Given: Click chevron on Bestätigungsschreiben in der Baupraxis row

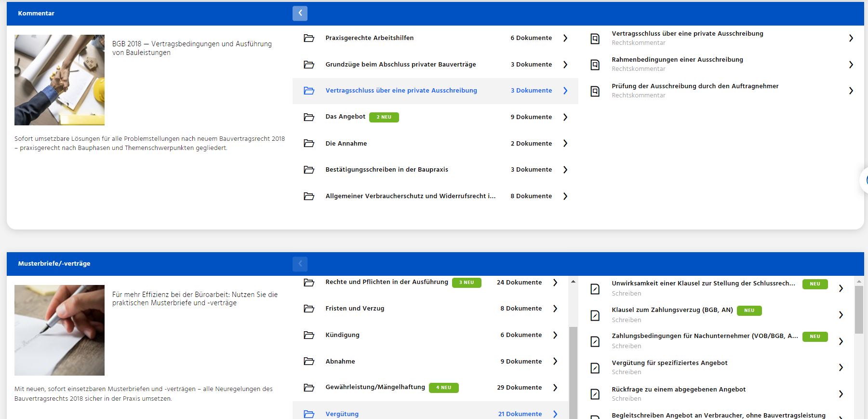Looking at the screenshot, I should 565,170.
